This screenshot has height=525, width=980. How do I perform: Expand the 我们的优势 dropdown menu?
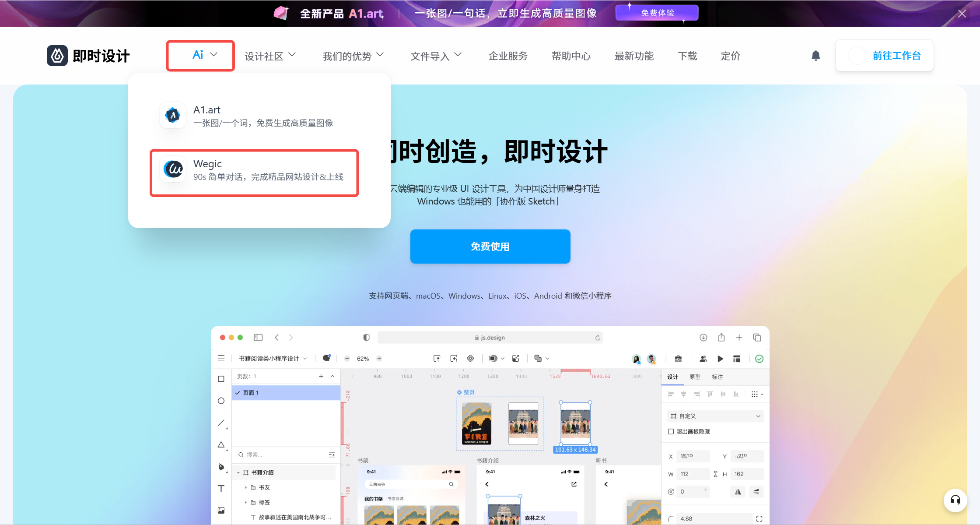[x=353, y=56]
